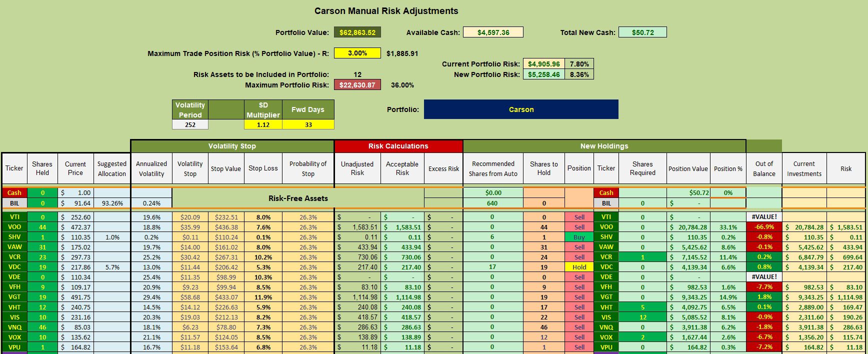The height and width of the screenshot is (354, 868).
Task: Click the $1,885.91 trade risk amount
Action: (x=402, y=53)
